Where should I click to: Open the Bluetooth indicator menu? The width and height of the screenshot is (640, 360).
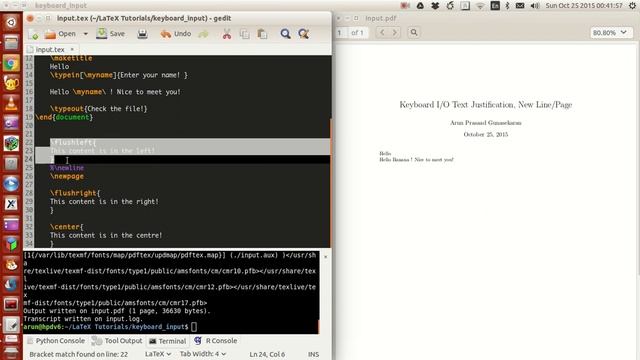pyautogui.click(x=507, y=6)
